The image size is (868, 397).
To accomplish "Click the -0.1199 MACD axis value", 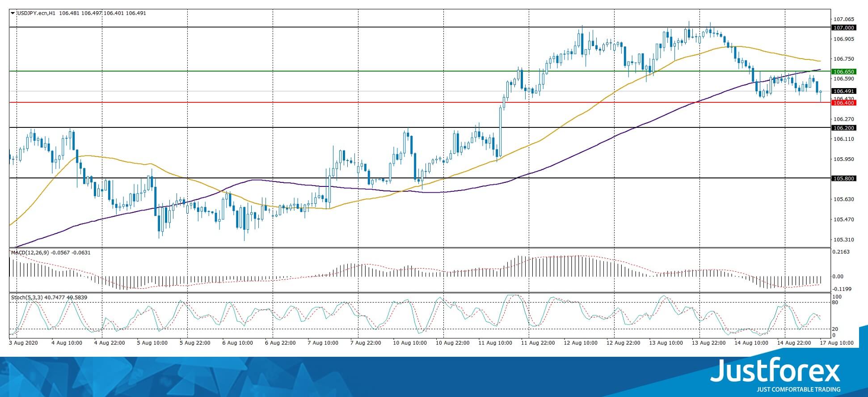I will tap(843, 289).
